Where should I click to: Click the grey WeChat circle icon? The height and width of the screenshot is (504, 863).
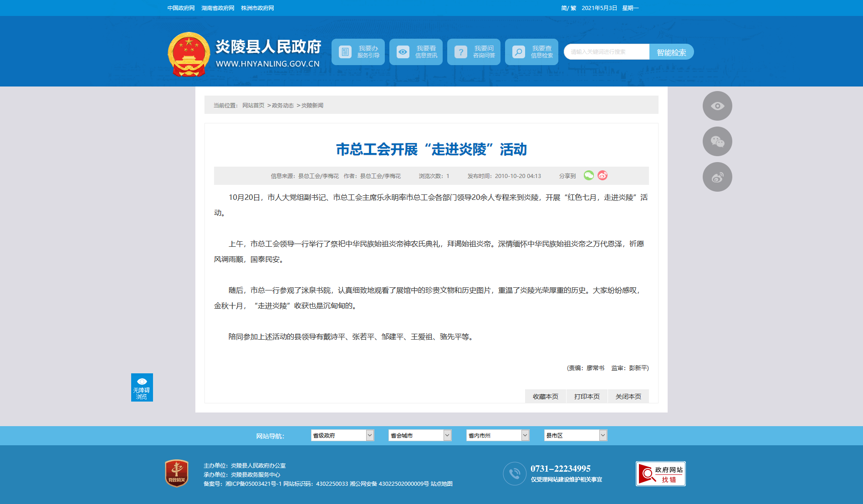coord(717,142)
